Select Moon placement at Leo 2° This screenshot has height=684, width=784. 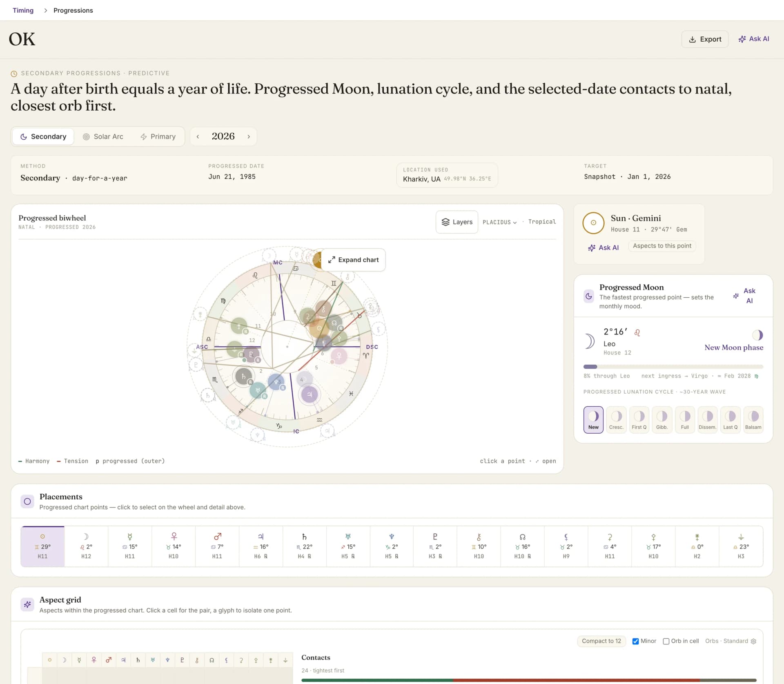pyautogui.click(x=86, y=546)
